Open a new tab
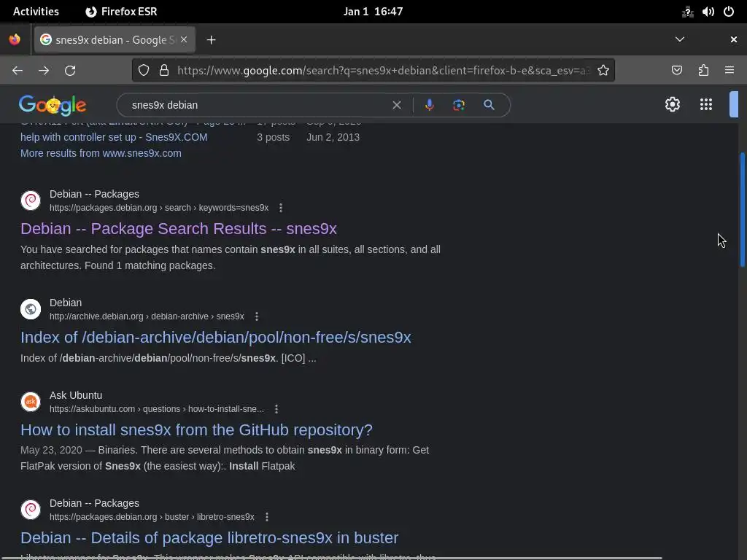Image resolution: width=747 pixels, height=560 pixels. tap(211, 40)
